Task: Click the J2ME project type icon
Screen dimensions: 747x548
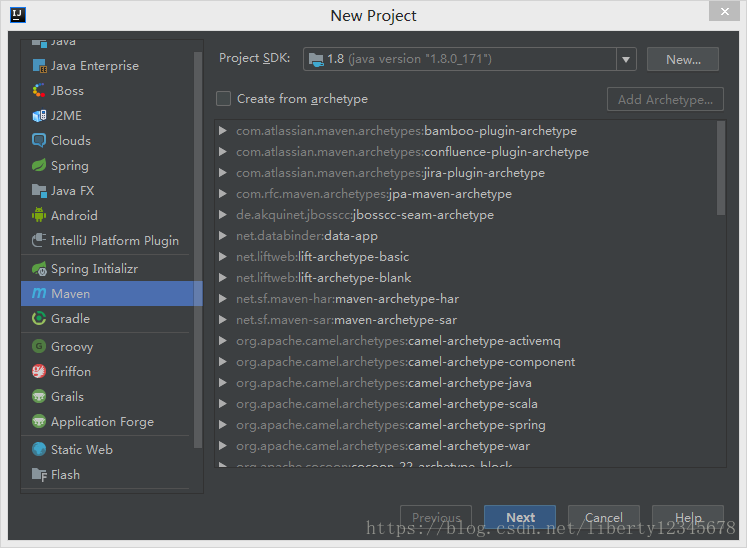Action: [x=39, y=116]
